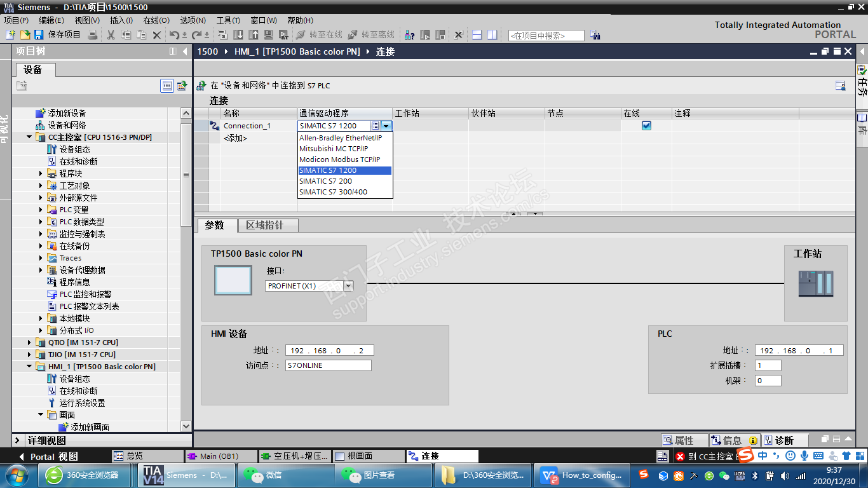Collapse the project tree with arrow icon
Viewport: 868px width, 488px height.
(185, 51)
